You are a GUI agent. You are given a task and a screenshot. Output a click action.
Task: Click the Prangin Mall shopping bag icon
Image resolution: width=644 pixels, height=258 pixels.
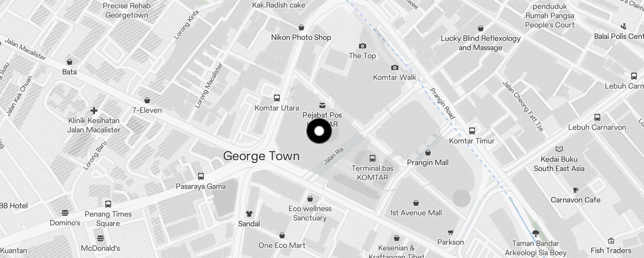tap(428, 152)
